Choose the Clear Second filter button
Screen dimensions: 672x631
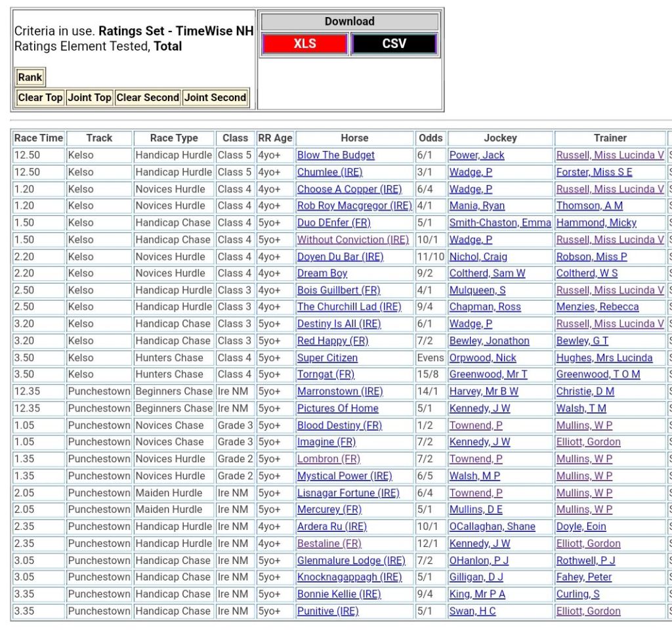click(x=148, y=98)
